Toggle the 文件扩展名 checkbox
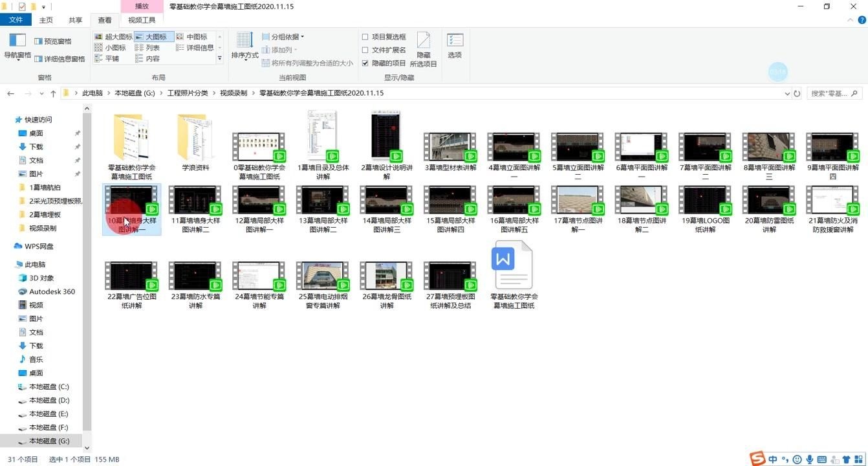868x466 pixels. click(x=365, y=50)
